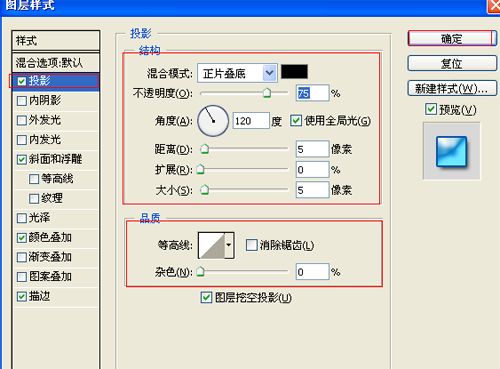Viewport: 500px width, 369px height.
Task: Click the 大小 value field
Action: tap(312, 190)
